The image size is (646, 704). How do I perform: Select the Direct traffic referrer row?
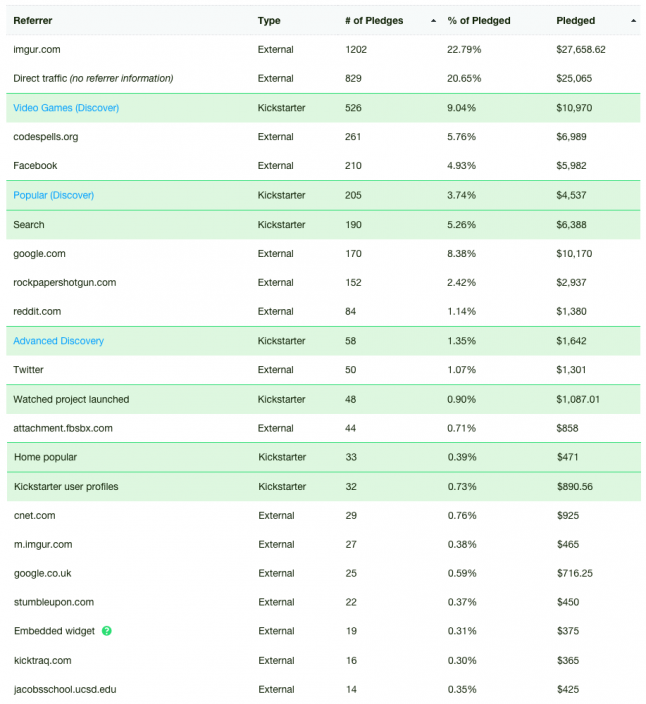323,79
